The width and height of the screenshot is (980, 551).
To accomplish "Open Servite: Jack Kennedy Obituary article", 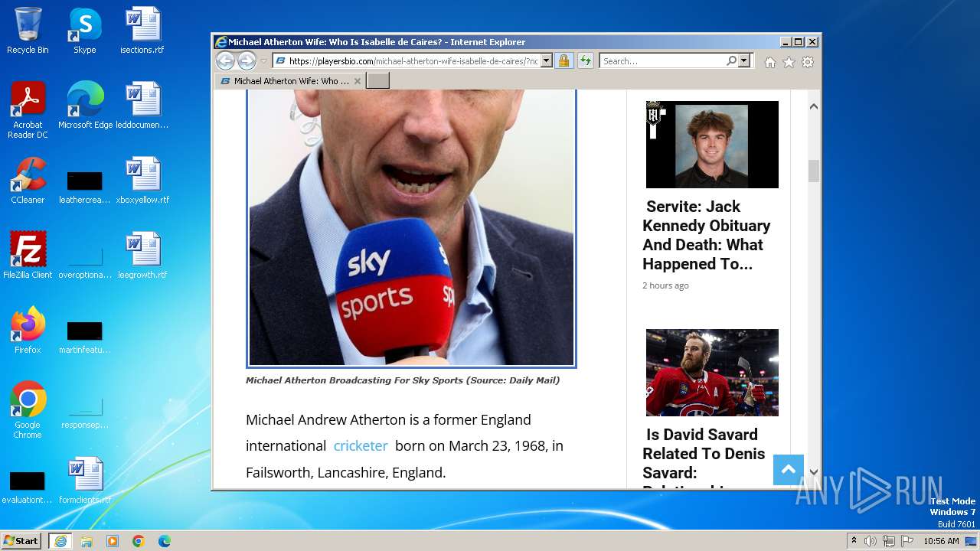I will 707,235.
